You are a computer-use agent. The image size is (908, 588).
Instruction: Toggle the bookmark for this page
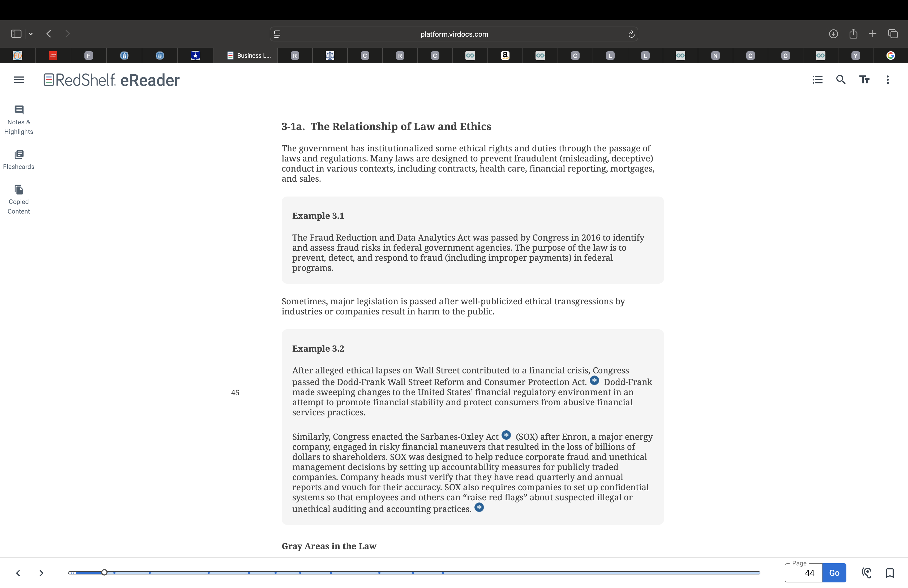(x=890, y=573)
